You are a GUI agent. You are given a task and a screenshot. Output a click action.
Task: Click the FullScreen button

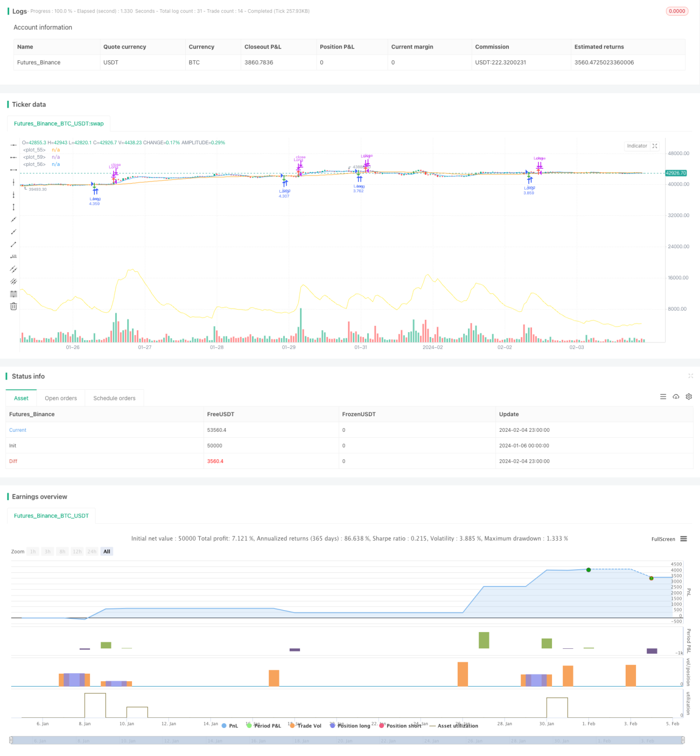(x=663, y=539)
